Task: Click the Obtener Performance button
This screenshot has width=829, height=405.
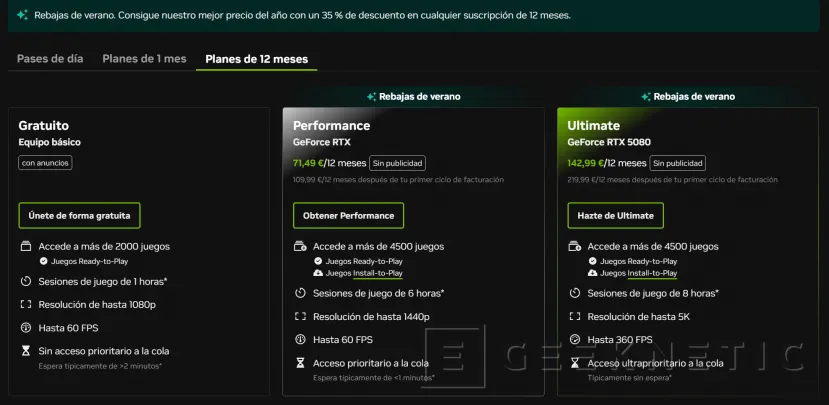Action: [348, 215]
